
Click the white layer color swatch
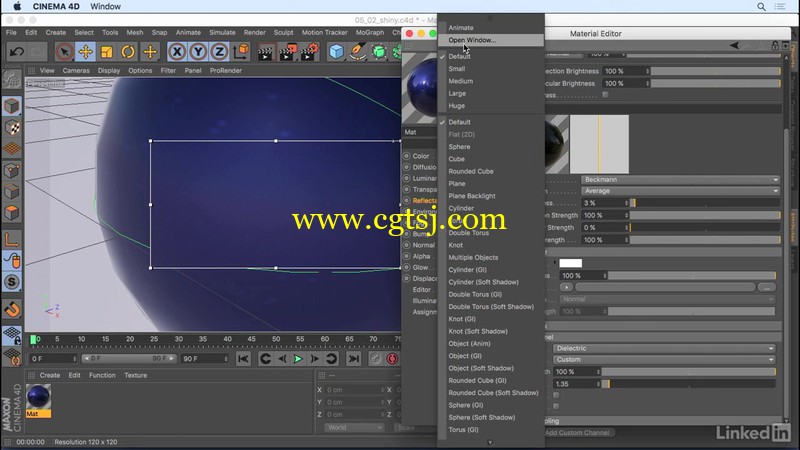coord(570,263)
